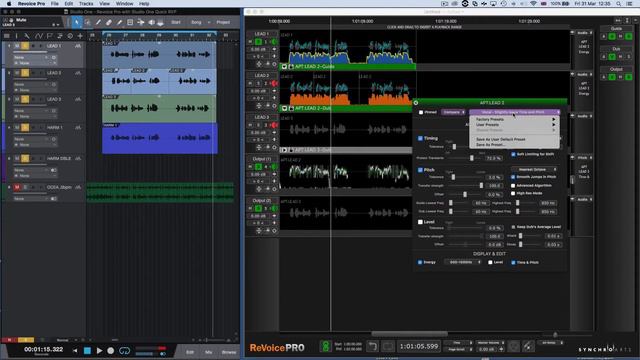Unmute the red-muted OOEA track
This screenshot has width=640, height=360.
click(17, 187)
